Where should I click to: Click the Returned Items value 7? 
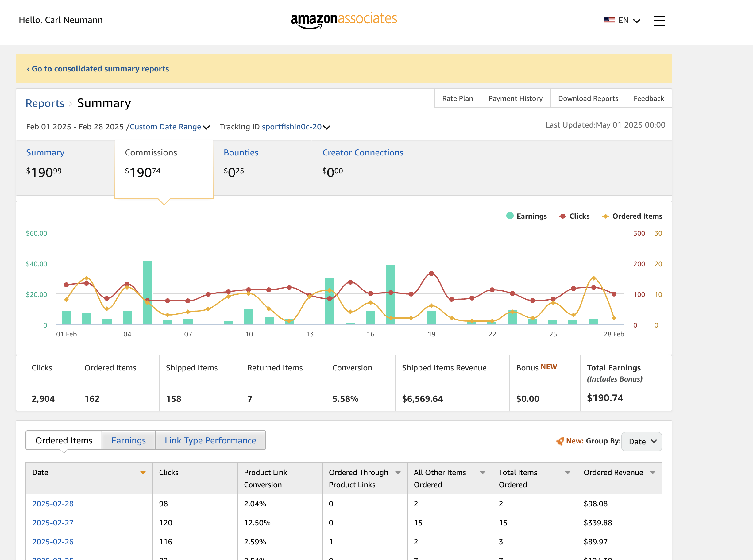point(250,398)
